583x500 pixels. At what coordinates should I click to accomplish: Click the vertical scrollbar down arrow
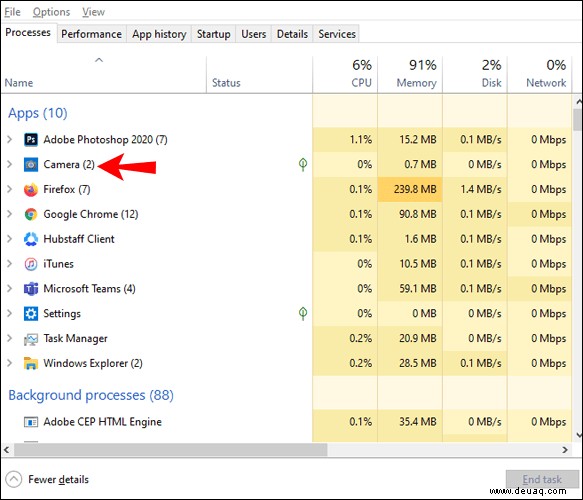[x=578, y=434]
